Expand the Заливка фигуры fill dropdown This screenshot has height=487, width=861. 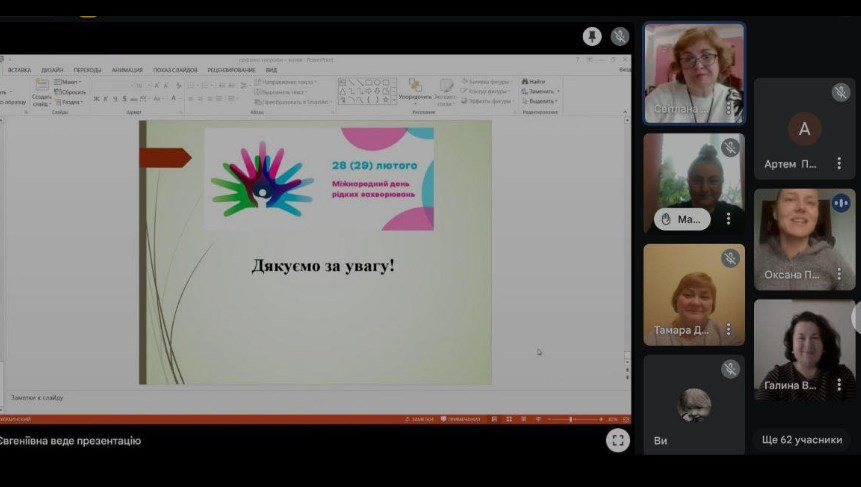tap(486, 81)
